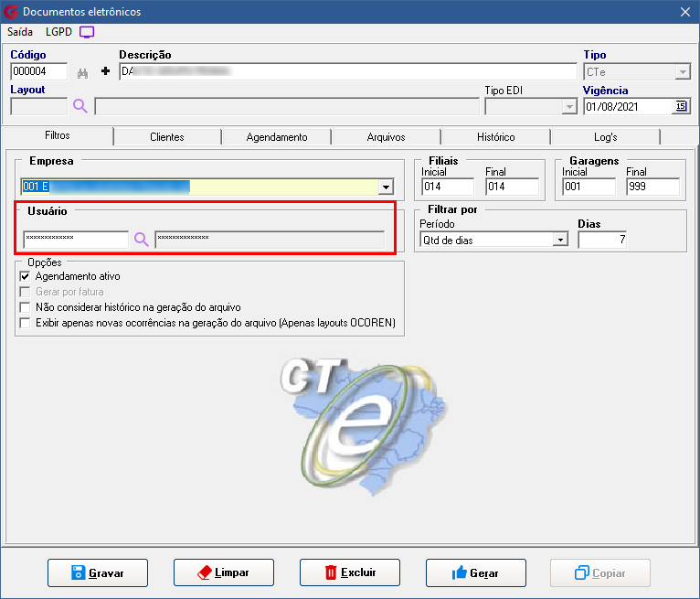
Task: Click the Gerar button
Action: point(476,572)
